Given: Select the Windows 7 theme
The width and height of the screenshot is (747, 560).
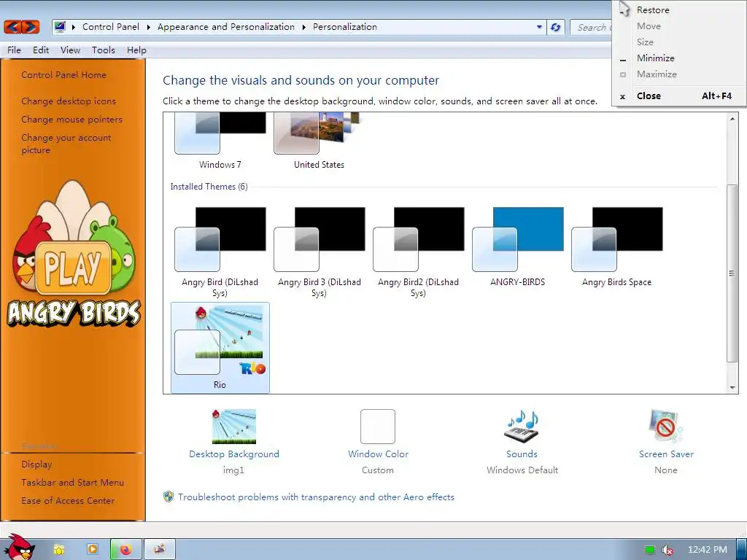Looking at the screenshot, I should click(x=220, y=141).
